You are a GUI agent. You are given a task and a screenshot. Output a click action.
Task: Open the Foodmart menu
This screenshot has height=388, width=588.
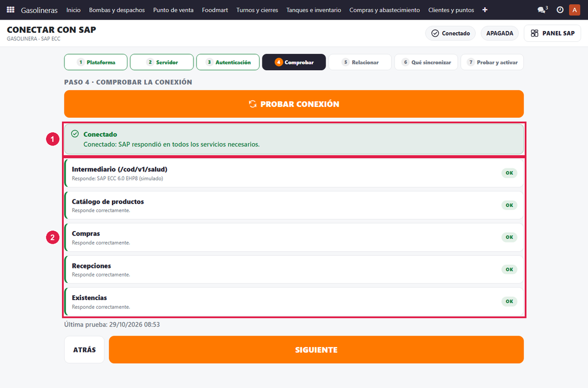[x=215, y=10]
